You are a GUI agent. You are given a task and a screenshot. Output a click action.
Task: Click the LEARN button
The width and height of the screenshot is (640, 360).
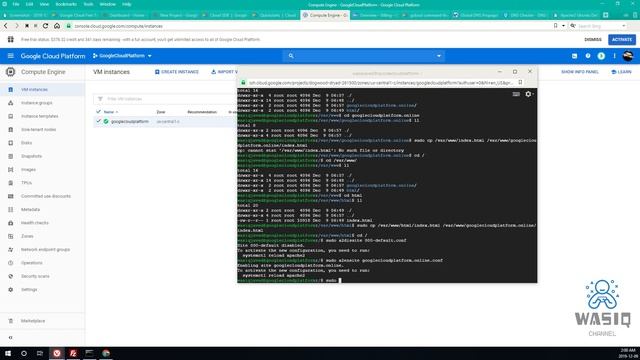(x=621, y=72)
